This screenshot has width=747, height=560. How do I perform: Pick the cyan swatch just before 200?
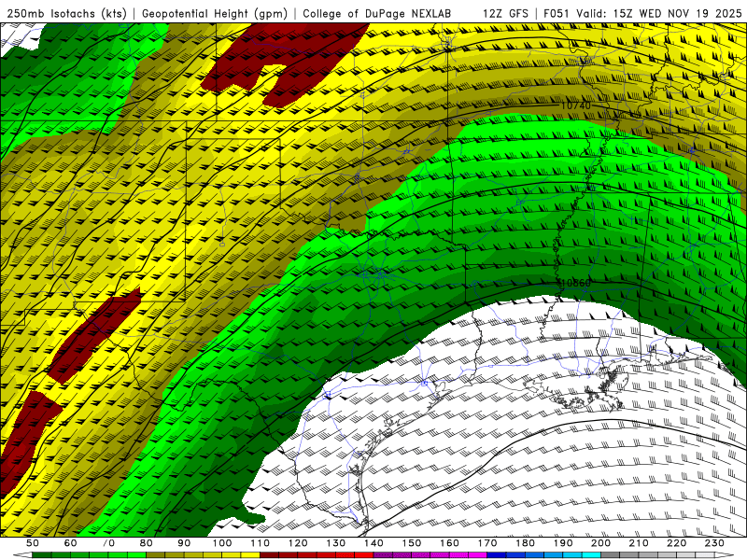pyautogui.click(x=591, y=554)
